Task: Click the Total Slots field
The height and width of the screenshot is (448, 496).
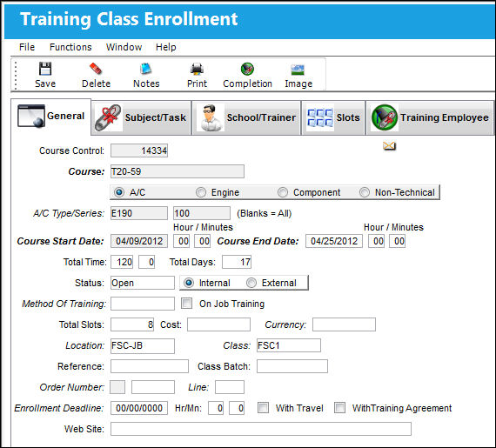Action: [x=132, y=324]
